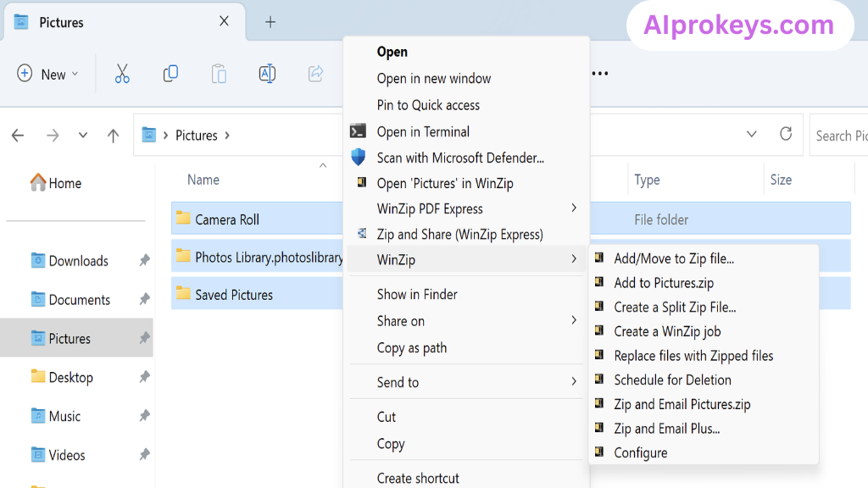Image resolution: width=868 pixels, height=488 pixels.
Task: Click the Share toolbar icon
Action: click(315, 74)
